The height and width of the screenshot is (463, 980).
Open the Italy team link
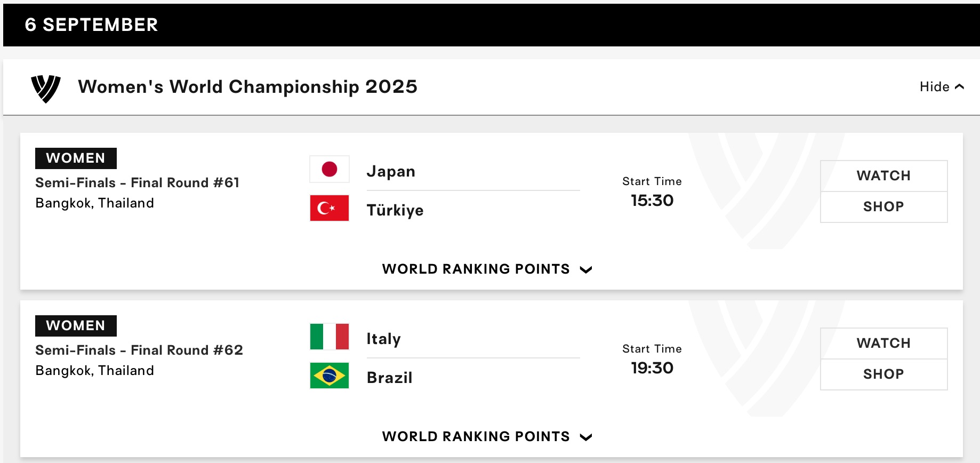(x=383, y=339)
